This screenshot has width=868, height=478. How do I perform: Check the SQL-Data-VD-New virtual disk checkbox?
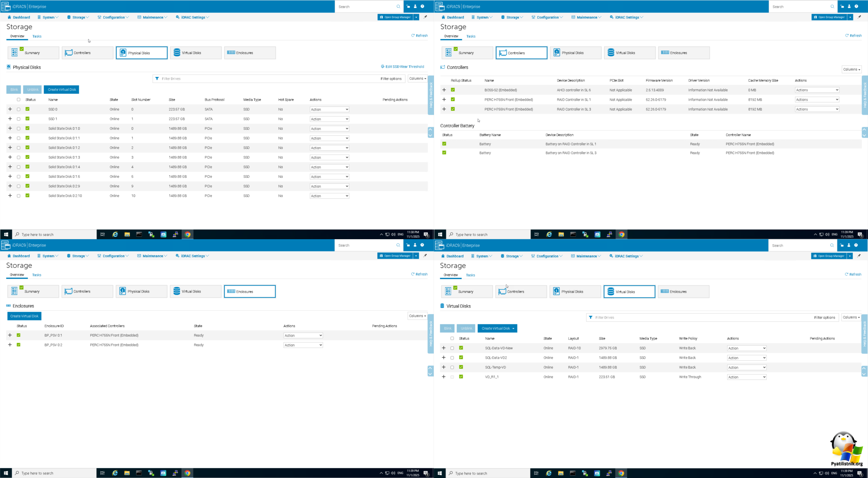(x=452, y=348)
